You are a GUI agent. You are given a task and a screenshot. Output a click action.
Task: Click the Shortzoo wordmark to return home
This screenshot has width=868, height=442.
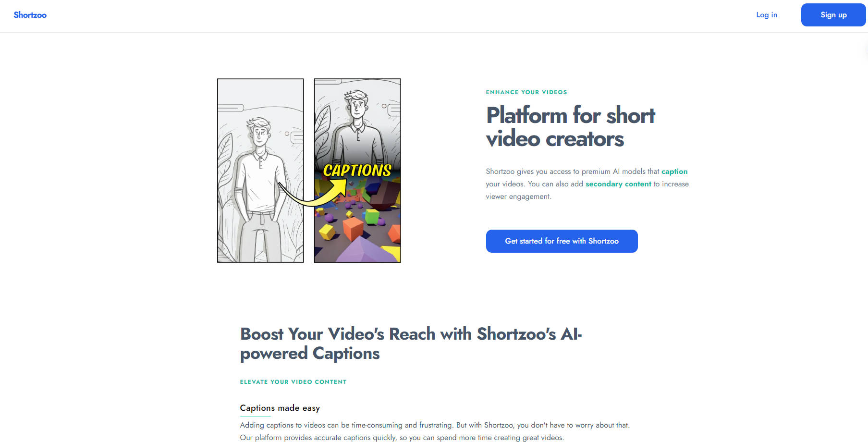point(30,15)
